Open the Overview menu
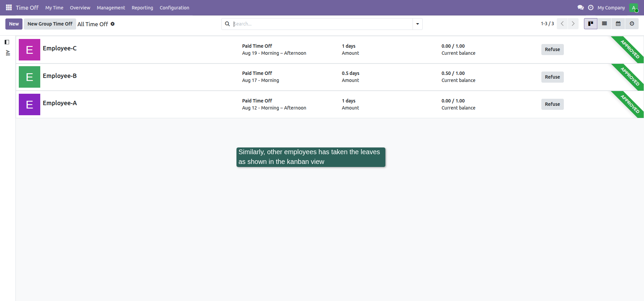Screen dimensions: 644x301 pos(80,8)
